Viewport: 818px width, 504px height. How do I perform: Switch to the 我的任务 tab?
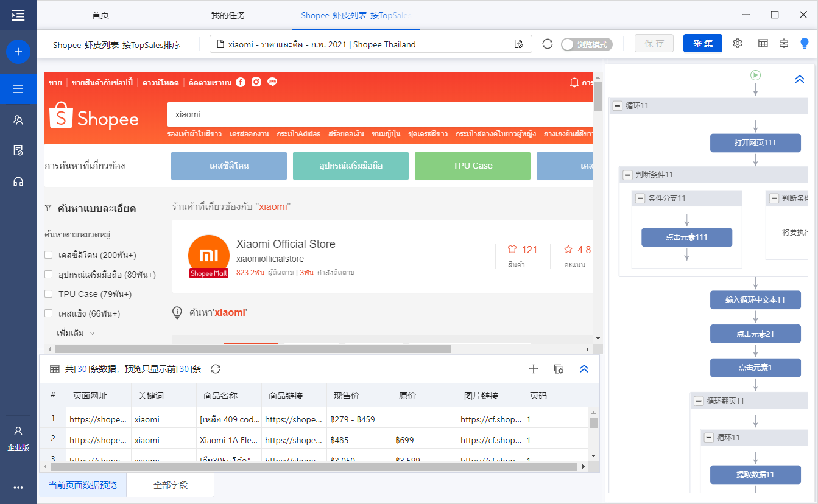(x=228, y=15)
